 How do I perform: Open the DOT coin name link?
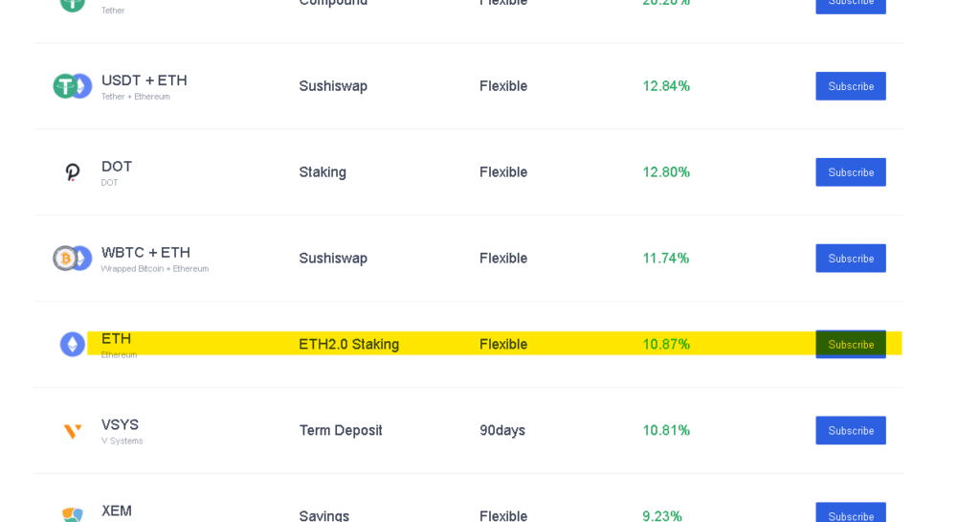pyautogui.click(x=117, y=167)
